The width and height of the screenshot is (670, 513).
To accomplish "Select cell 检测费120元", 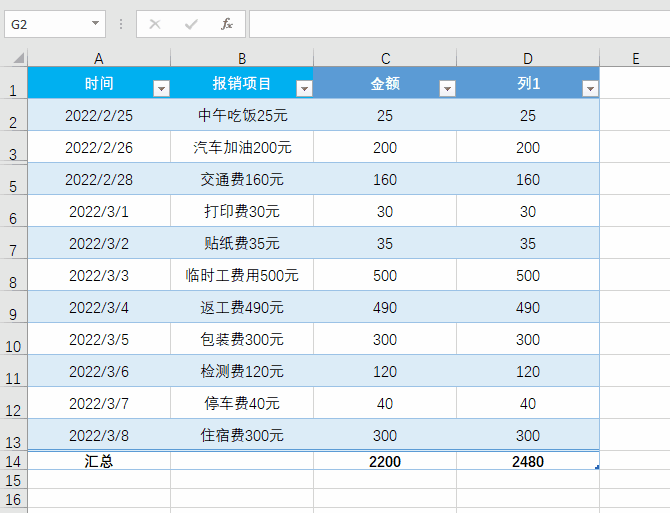I will (x=242, y=371).
